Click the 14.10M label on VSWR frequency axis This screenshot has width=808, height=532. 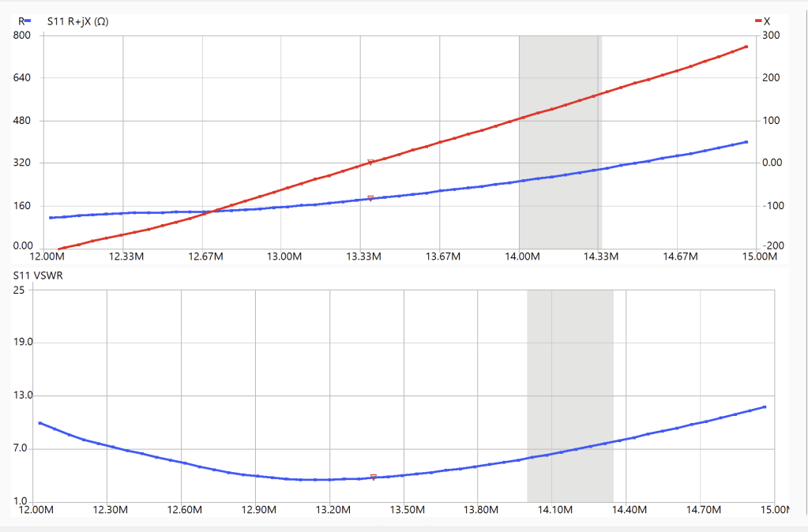tap(554, 511)
